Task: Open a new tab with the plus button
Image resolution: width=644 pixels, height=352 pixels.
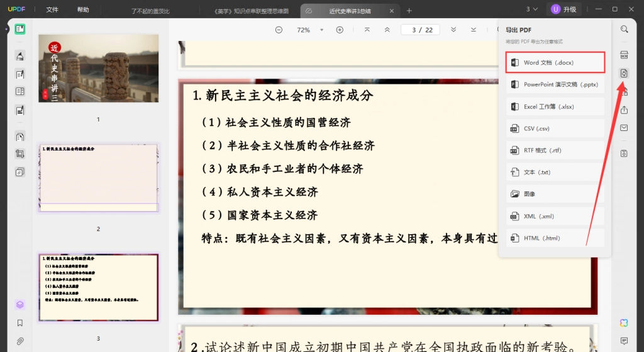Action: [x=409, y=11]
